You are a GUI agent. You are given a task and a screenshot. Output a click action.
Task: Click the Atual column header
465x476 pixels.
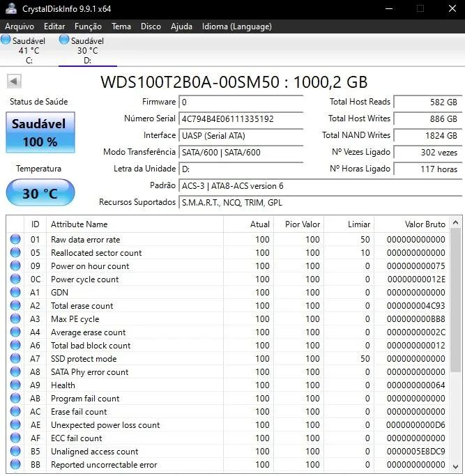pyautogui.click(x=248, y=224)
